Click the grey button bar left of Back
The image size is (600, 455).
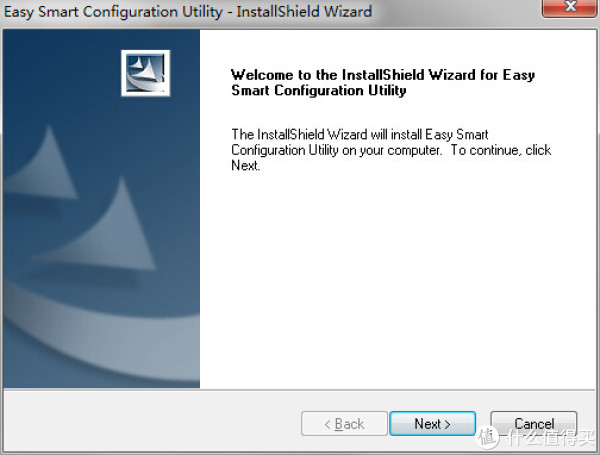(151, 421)
